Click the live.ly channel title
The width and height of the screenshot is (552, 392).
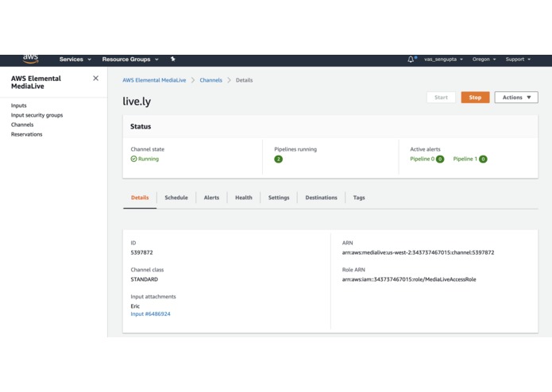point(137,102)
